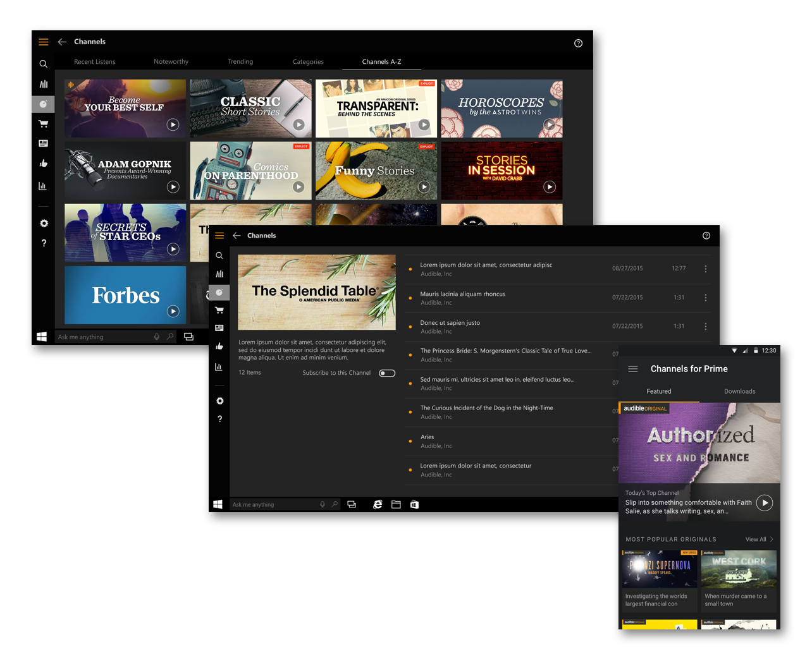Click thumbs-up icon in Splendid Table window sidebar
Viewport: 812px width, 661px height.
coord(219,346)
